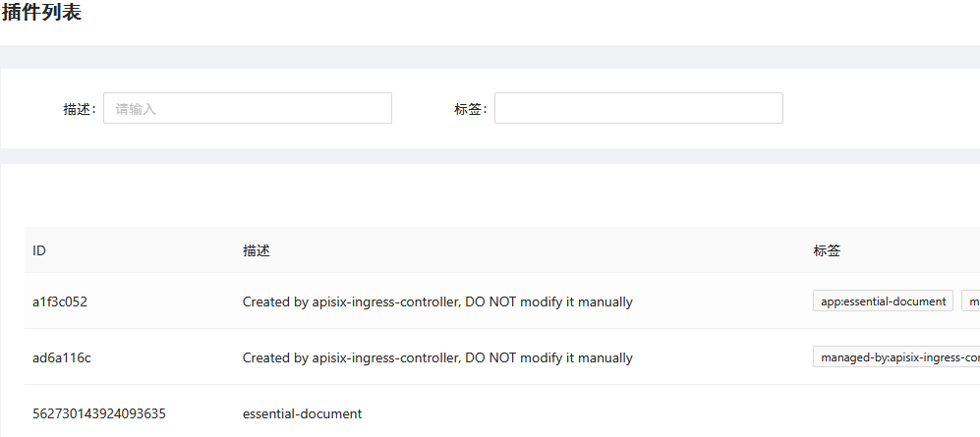
Task: Click the blank white area above the table header
Action: pyautogui.click(x=491, y=196)
